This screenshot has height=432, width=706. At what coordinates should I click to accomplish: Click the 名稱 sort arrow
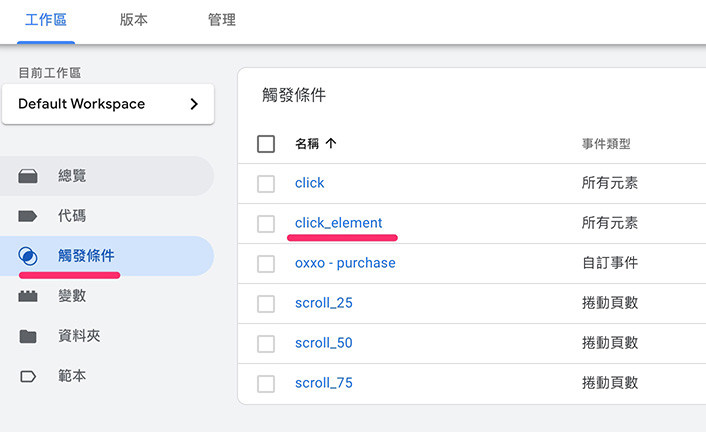(x=331, y=144)
